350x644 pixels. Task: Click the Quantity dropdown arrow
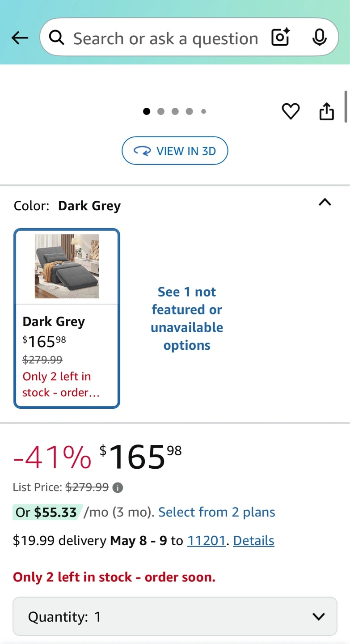point(318,617)
